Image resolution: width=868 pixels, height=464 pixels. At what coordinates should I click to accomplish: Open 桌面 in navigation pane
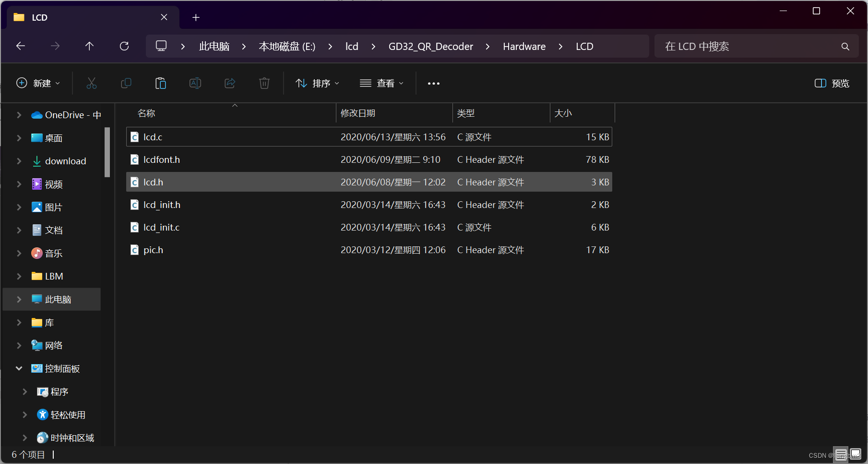[54, 138]
